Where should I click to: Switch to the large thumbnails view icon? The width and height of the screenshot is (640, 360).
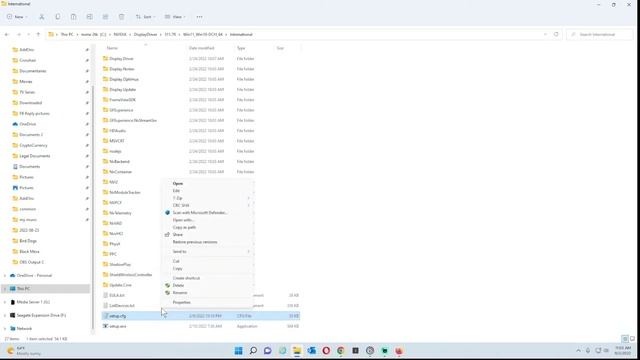[x=632, y=339]
